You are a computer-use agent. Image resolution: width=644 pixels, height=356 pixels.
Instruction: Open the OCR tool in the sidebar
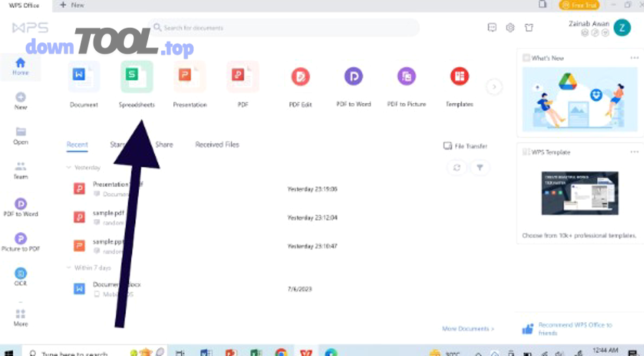point(21,276)
